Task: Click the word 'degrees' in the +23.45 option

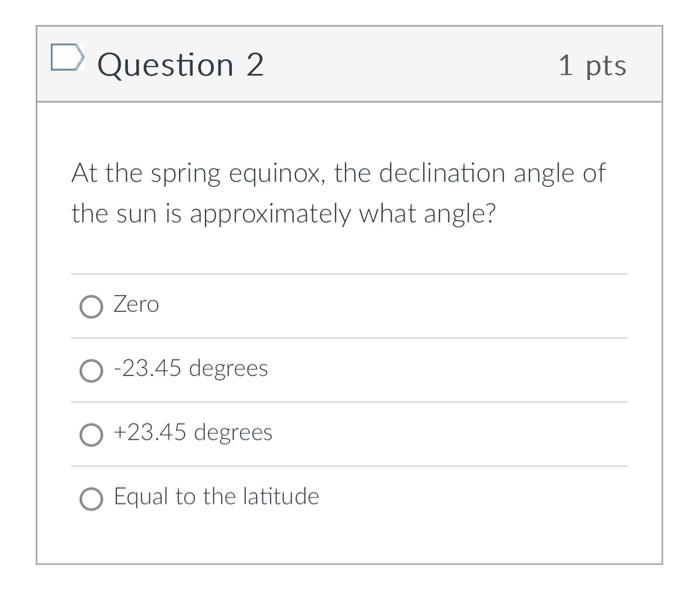Action: (232, 432)
